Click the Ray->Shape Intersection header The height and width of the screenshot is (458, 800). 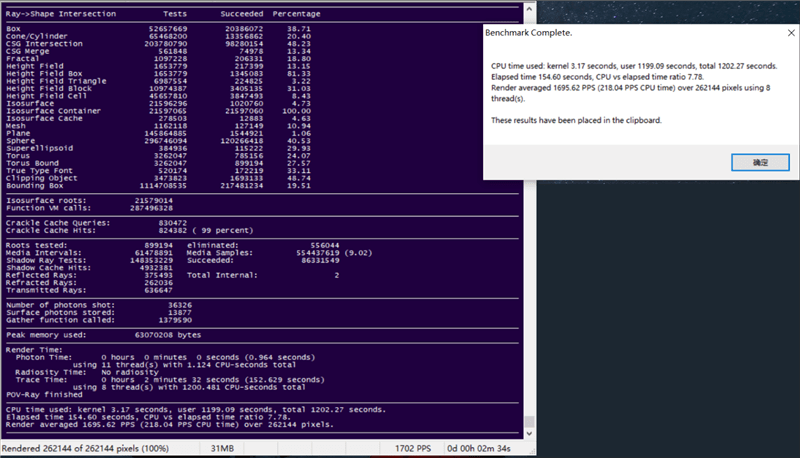[x=61, y=14]
